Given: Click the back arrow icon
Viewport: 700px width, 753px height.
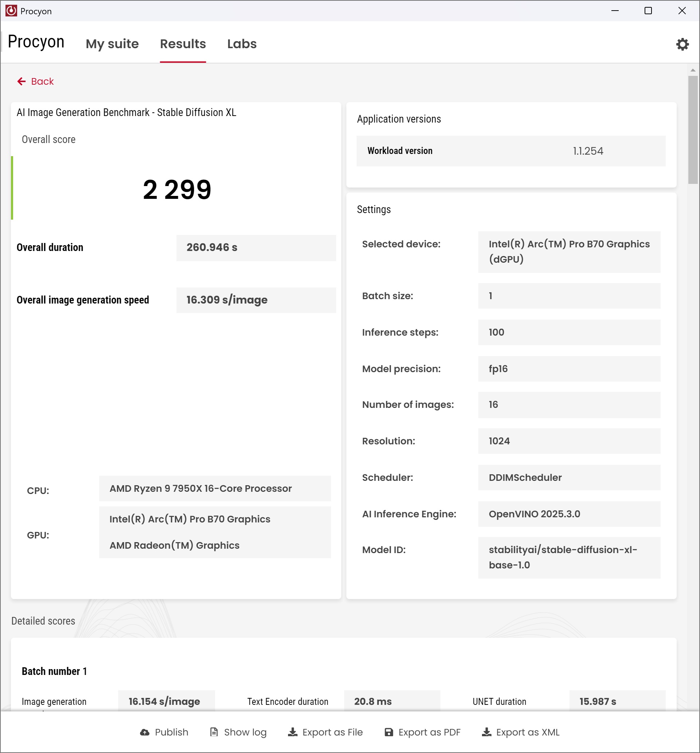Looking at the screenshot, I should 22,81.
